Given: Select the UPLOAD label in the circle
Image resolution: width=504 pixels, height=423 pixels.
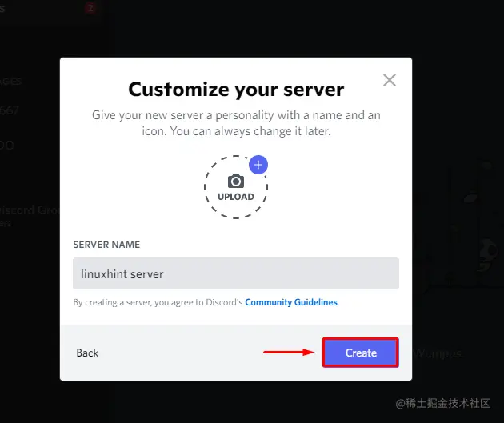Looking at the screenshot, I should 236,197.
